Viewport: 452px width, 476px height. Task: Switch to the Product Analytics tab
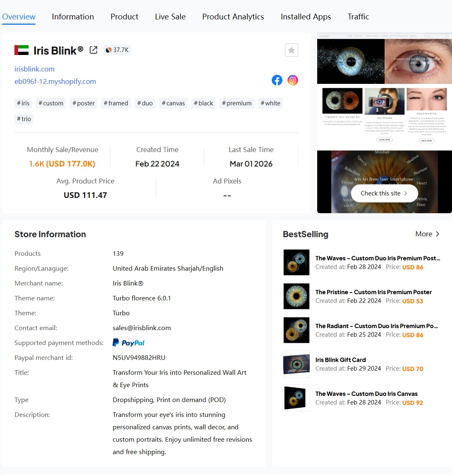tap(233, 17)
